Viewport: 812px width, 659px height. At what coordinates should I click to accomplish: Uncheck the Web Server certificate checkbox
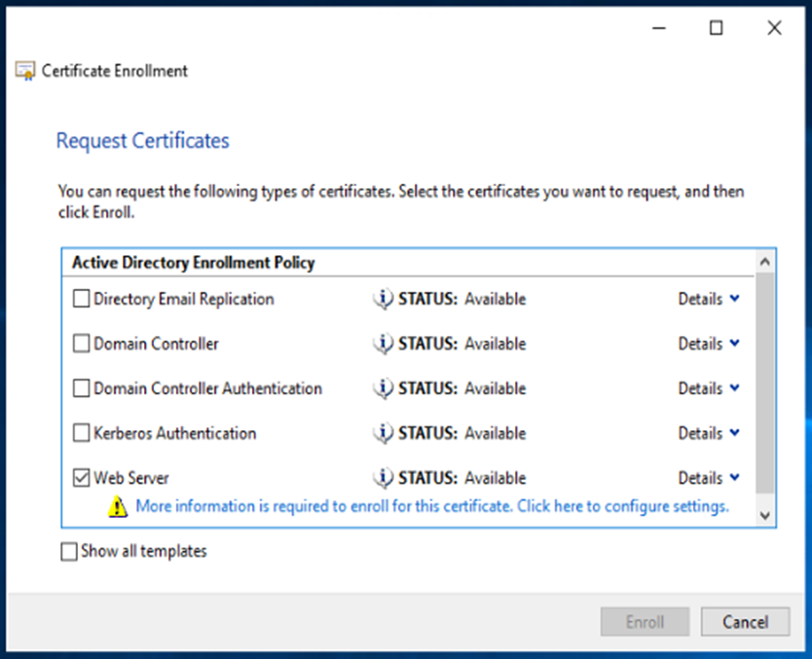(82, 478)
